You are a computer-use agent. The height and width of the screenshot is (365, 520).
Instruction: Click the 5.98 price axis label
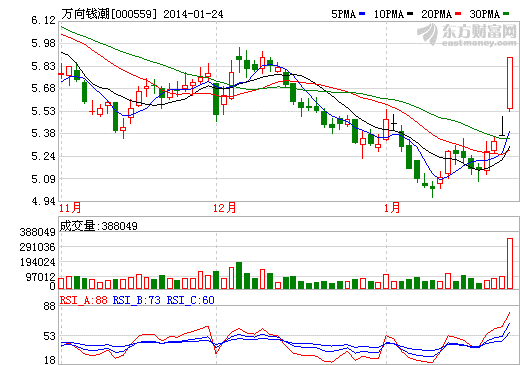pyautogui.click(x=43, y=43)
